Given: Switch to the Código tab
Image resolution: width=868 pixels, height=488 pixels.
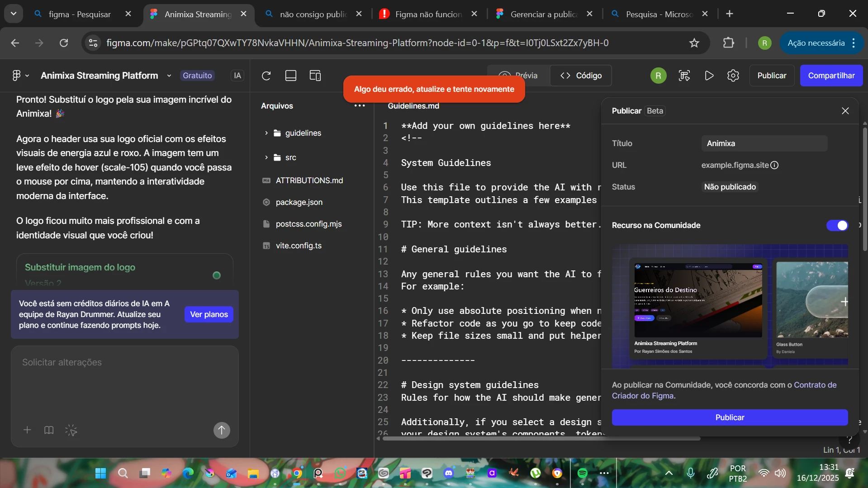Looking at the screenshot, I should click(581, 76).
